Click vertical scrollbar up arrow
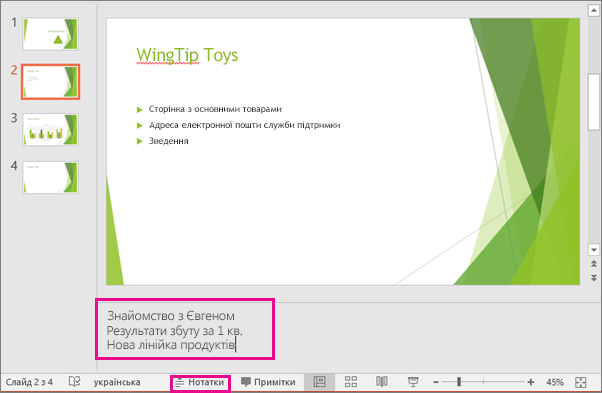The height and width of the screenshot is (393, 602). click(594, 11)
